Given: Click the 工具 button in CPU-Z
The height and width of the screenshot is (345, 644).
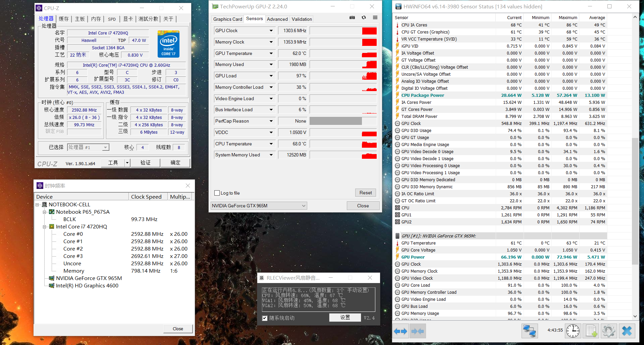Looking at the screenshot, I should pos(113,163).
